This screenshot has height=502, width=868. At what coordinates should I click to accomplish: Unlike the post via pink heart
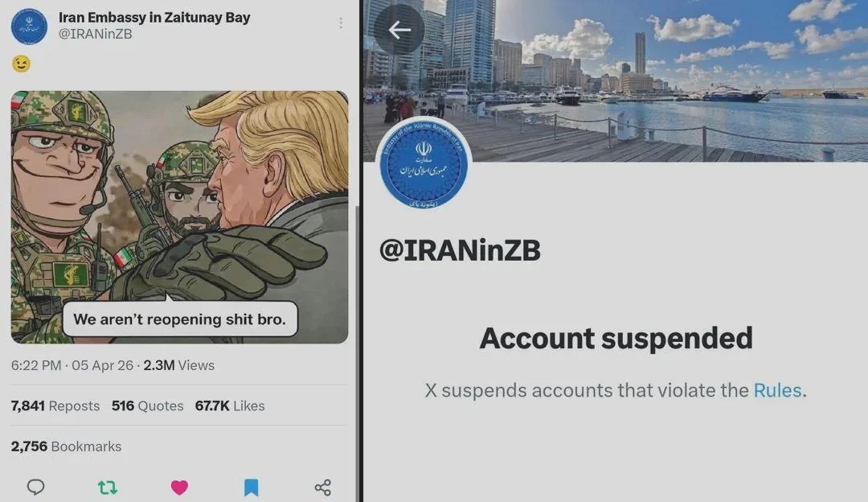point(179,488)
